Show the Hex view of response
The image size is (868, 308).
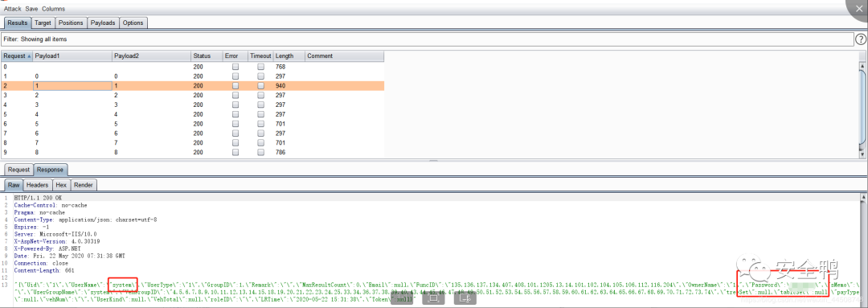61,185
